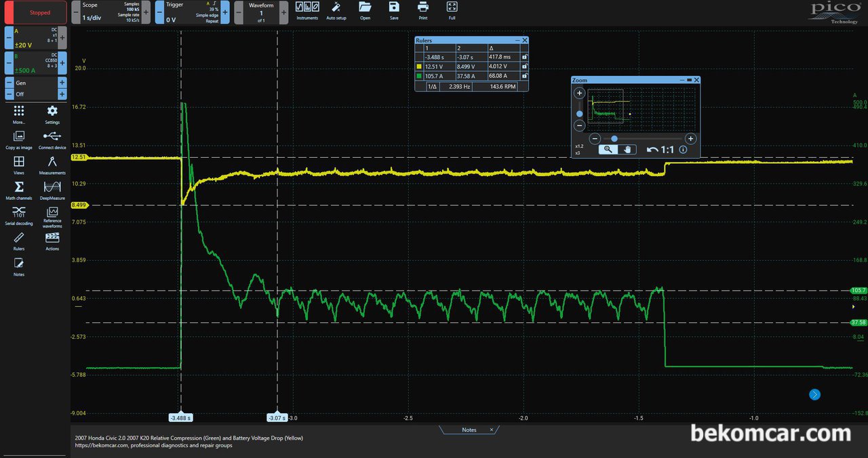Decrease Scope timebase with minus
Viewport: 868px width, 458px height.
76,12
